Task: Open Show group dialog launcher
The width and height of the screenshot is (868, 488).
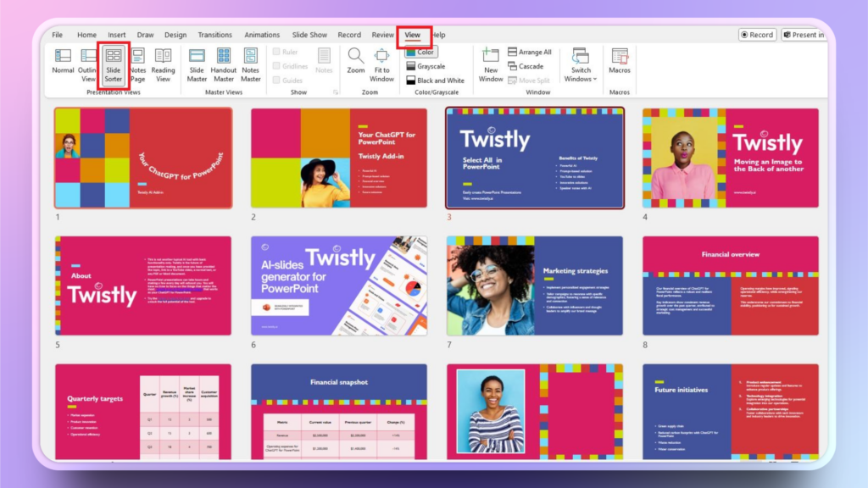Action: (x=336, y=92)
